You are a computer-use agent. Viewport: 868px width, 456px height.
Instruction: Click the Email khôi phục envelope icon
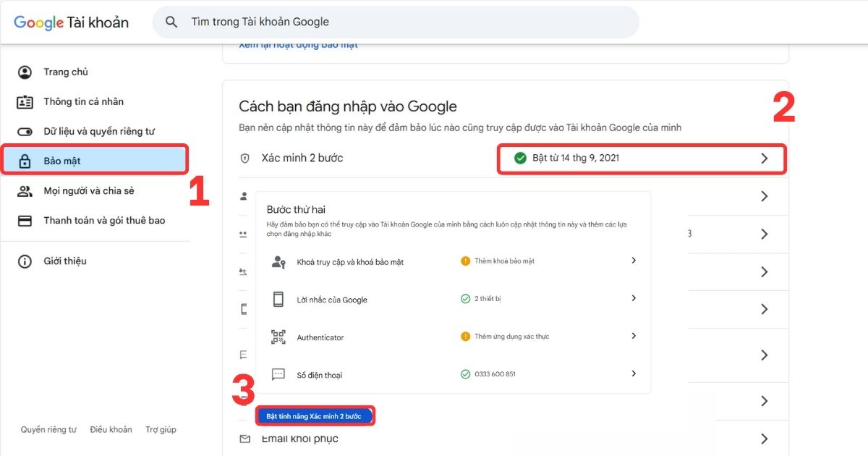pos(246,438)
